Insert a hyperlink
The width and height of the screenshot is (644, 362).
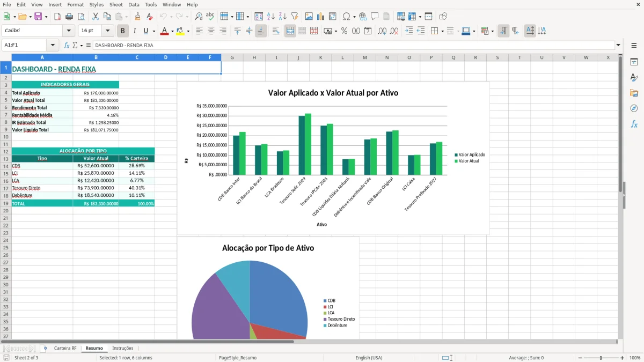coord(363,17)
